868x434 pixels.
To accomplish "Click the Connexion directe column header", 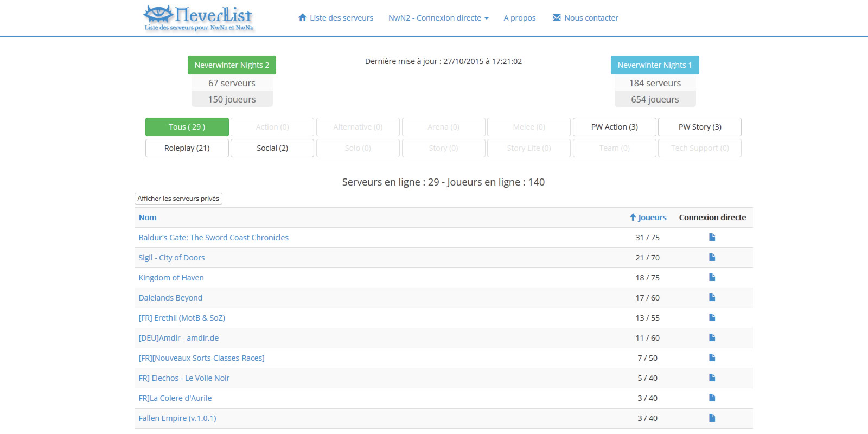I will (712, 218).
